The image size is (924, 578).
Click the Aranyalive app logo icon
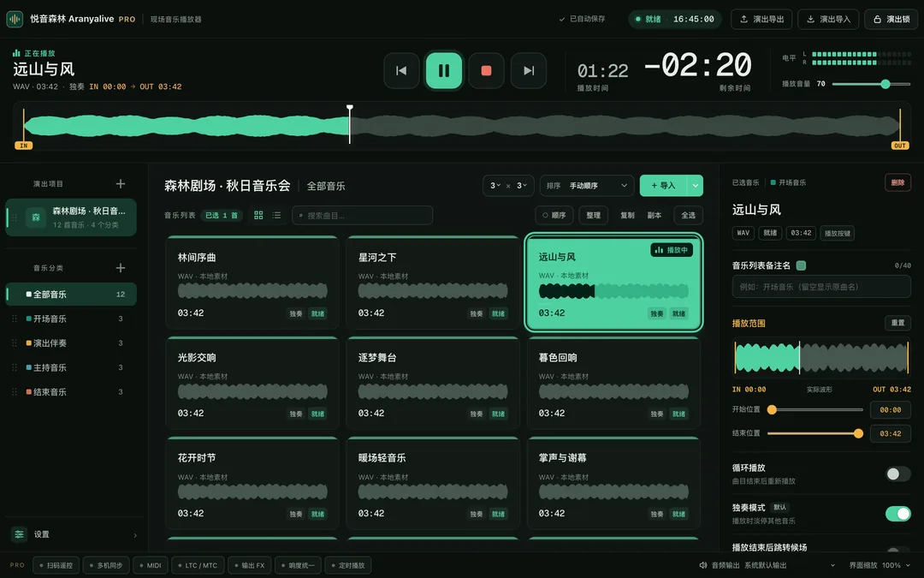pos(15,19)
